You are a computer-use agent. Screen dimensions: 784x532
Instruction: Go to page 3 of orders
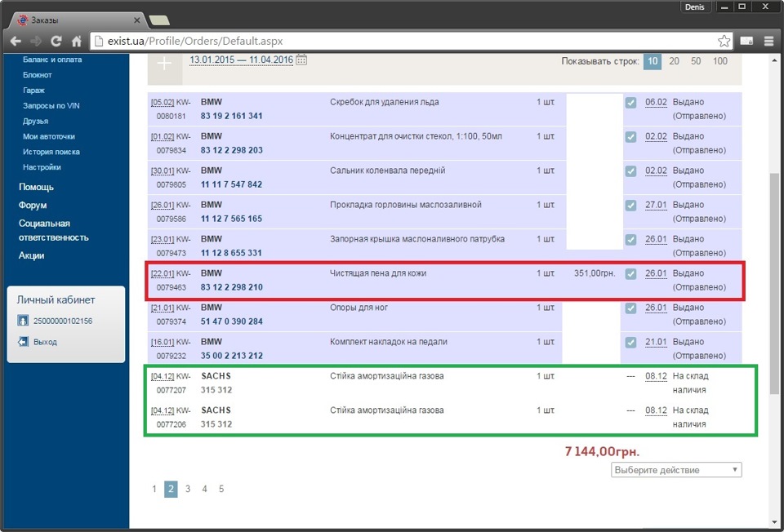click(188, 489)
